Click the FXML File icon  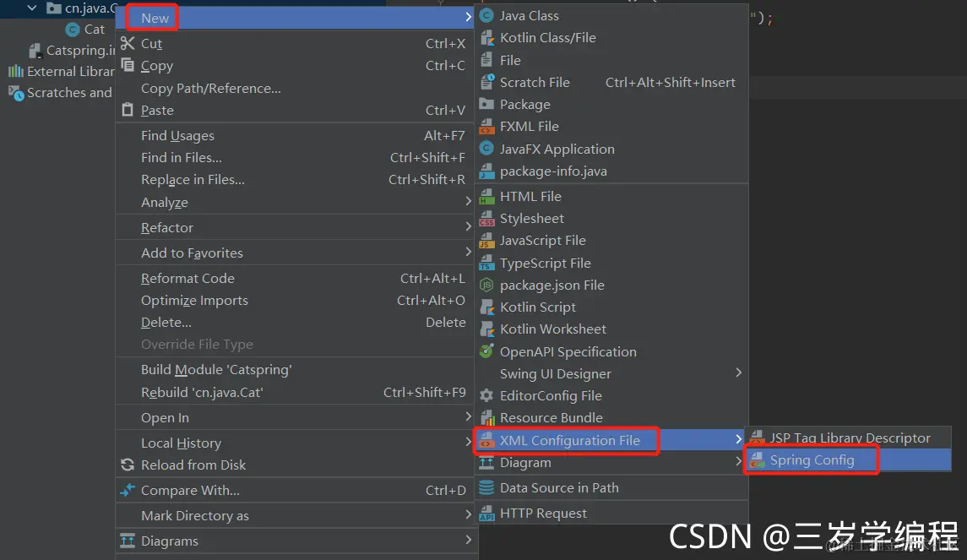click(x=486, y=127)
